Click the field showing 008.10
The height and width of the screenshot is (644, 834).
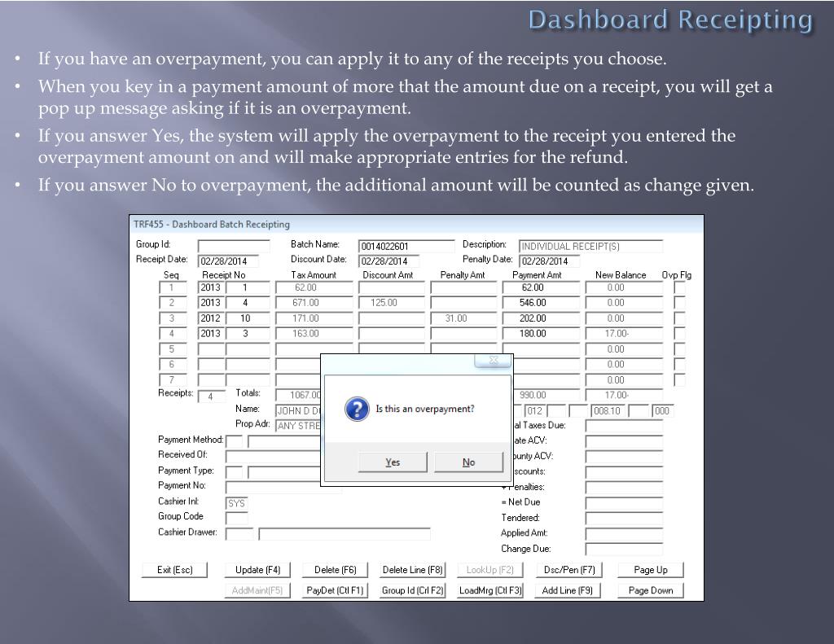608,410
